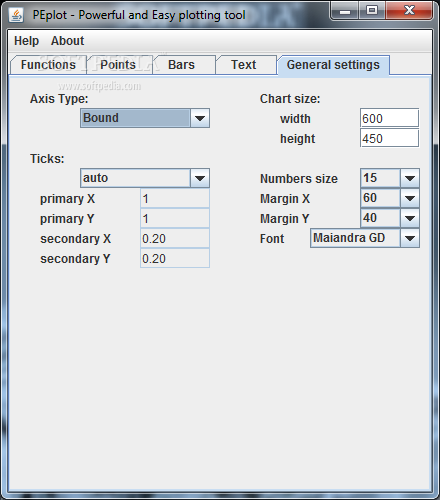
Task: Click the 'Chart size:' label
Action: coord(290,99)
